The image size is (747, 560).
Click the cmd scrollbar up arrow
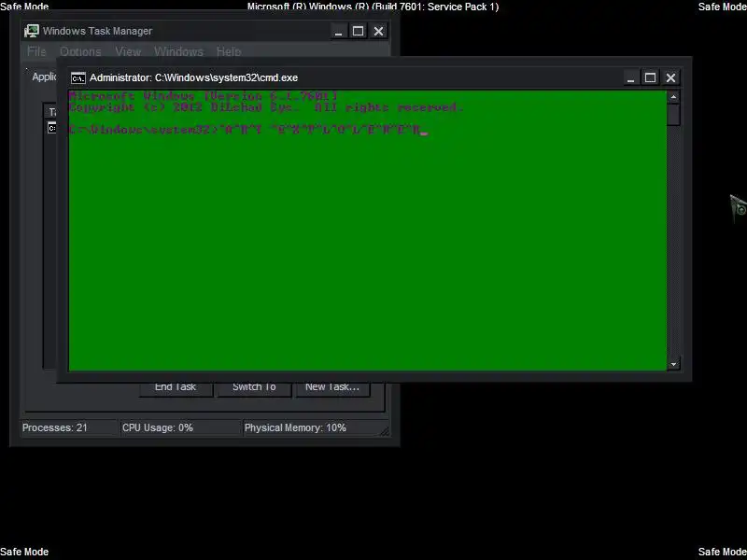[x=673, y=97]
